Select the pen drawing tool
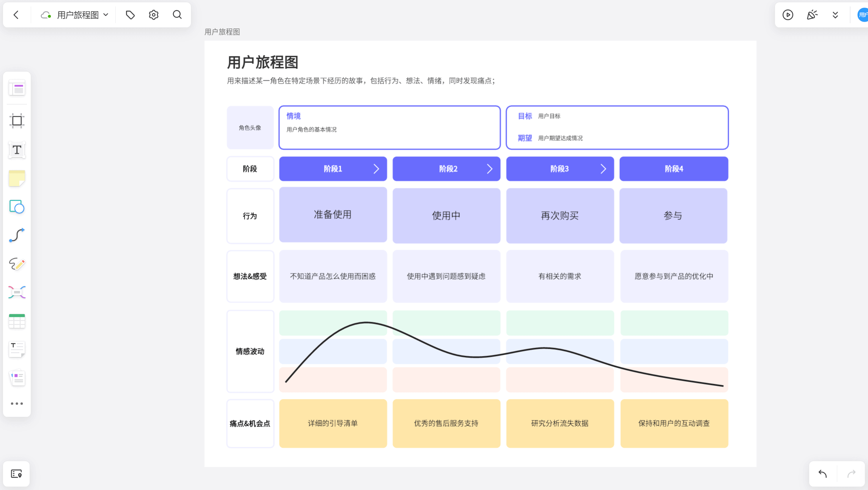Screen dimensions: 868x490 tap(17, 264)
